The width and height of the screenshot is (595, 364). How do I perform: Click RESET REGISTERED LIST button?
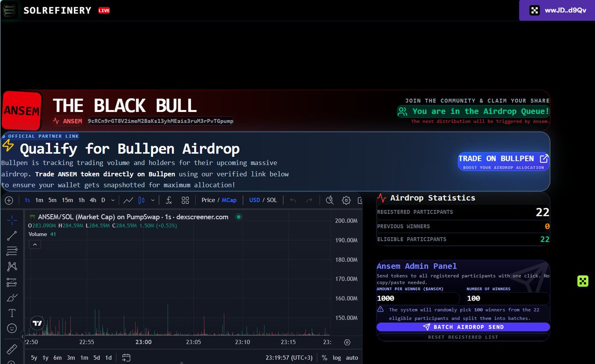click(x=463, y=337)
